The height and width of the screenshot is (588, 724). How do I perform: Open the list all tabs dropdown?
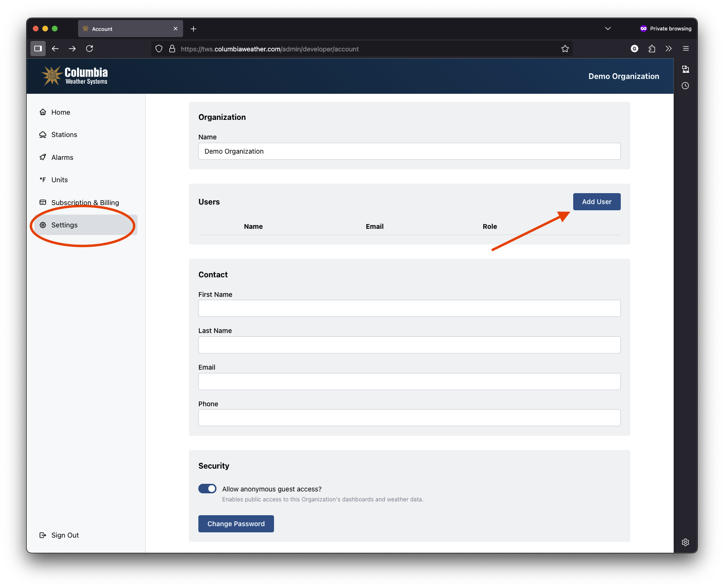608,29
